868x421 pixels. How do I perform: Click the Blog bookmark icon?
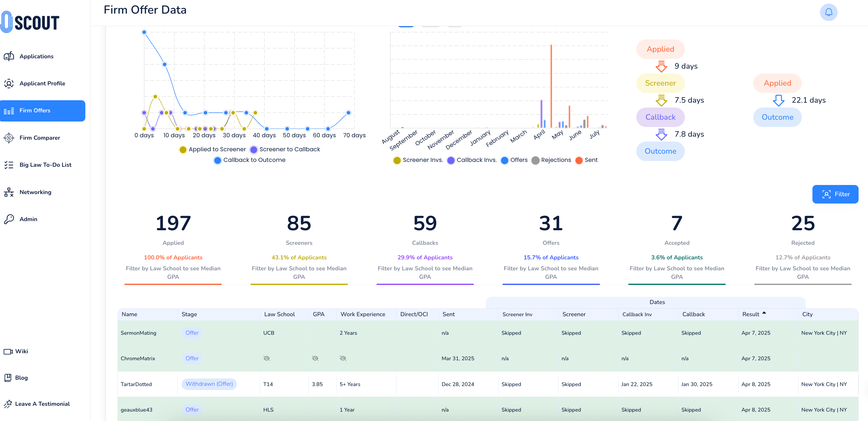pos(8,378)
